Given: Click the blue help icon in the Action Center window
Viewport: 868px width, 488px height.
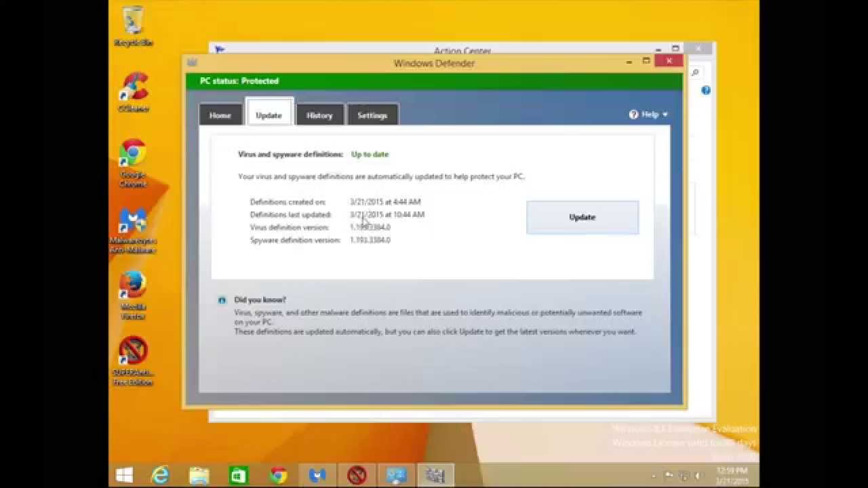Looking at the screenshot, I should point(706,90).
